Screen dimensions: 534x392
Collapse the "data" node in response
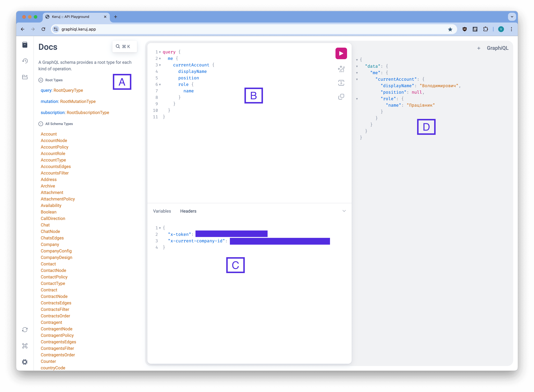(x=357, y=66)
